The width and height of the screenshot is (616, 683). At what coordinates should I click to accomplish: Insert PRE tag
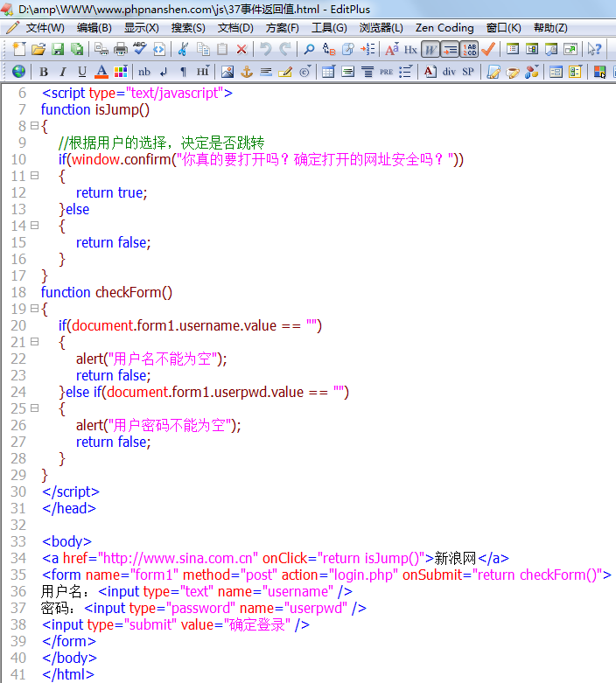click(386, 72)
